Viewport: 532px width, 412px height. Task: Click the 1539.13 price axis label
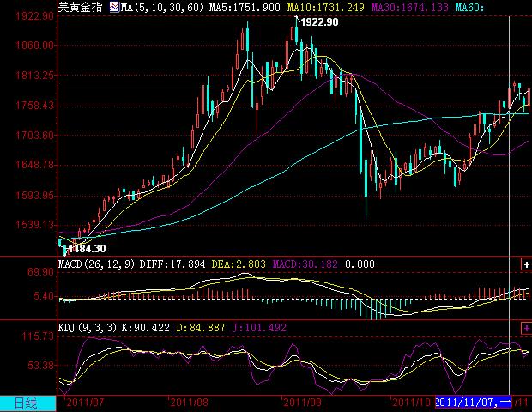[x=35, y=225]
